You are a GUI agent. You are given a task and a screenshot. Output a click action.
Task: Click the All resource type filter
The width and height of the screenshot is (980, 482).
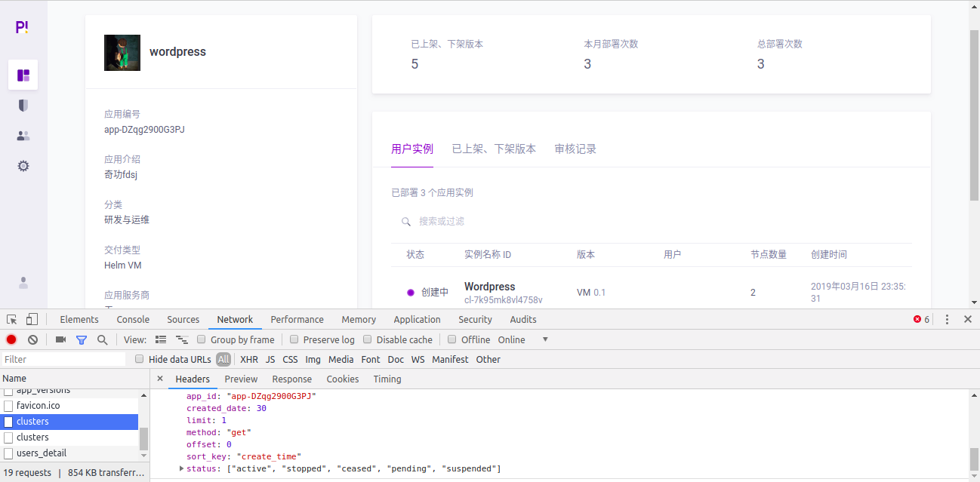click(223, 359)
